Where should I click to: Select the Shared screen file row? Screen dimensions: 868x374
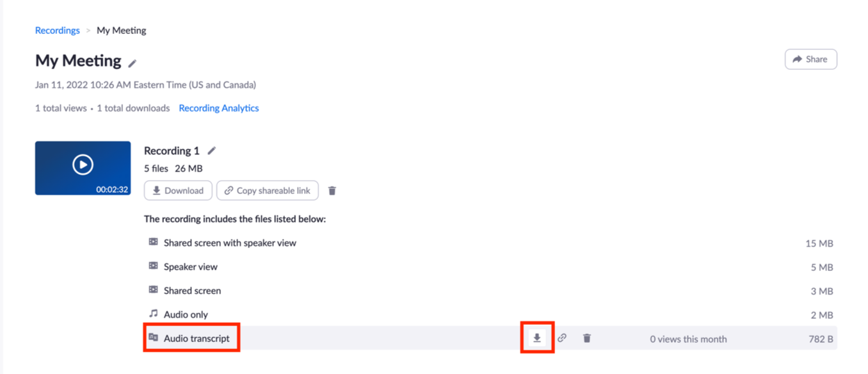(x=490, y=290)
